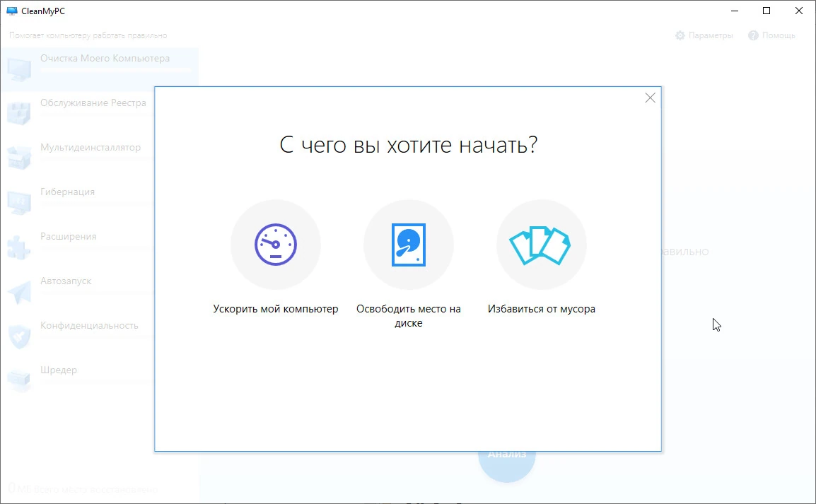Open 'Очистка Моего Компьютера' sidebar section

tap(100, 70)
